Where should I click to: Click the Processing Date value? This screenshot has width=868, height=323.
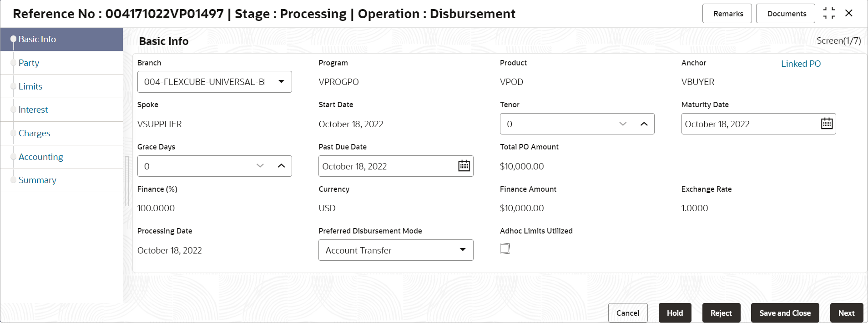tap(170, 251)
